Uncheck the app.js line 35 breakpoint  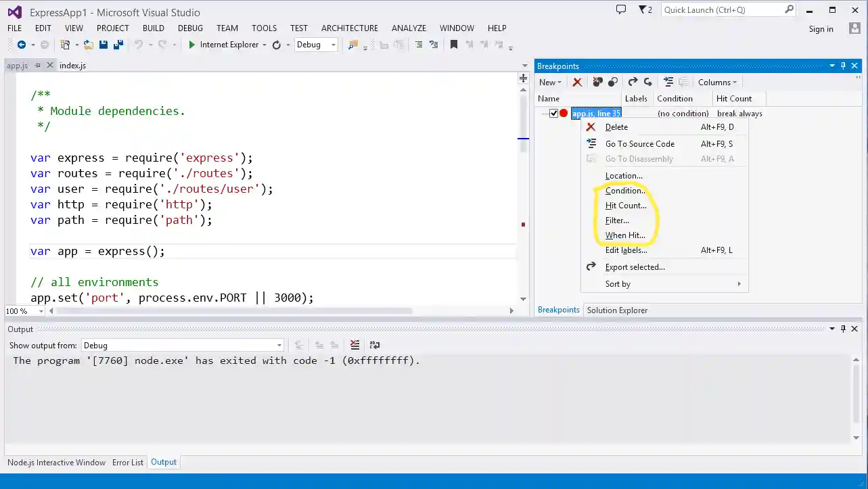point(553,113)
